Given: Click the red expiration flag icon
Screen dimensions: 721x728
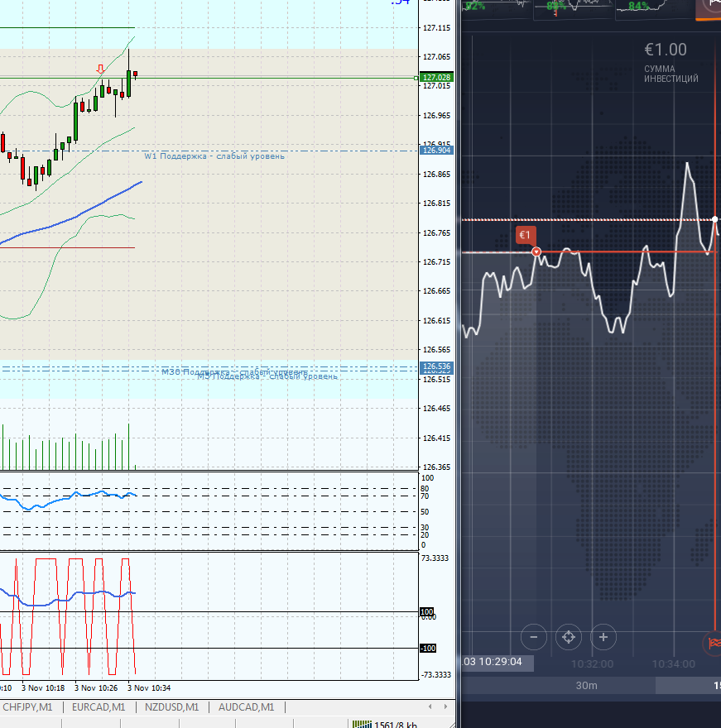Looking at the screenshot, I should coord(714,642).
